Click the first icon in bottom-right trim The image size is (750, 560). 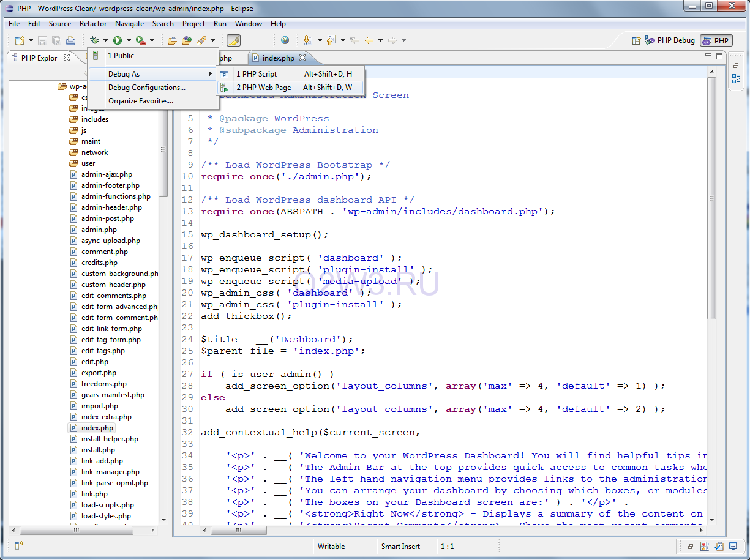pos(691,547)
